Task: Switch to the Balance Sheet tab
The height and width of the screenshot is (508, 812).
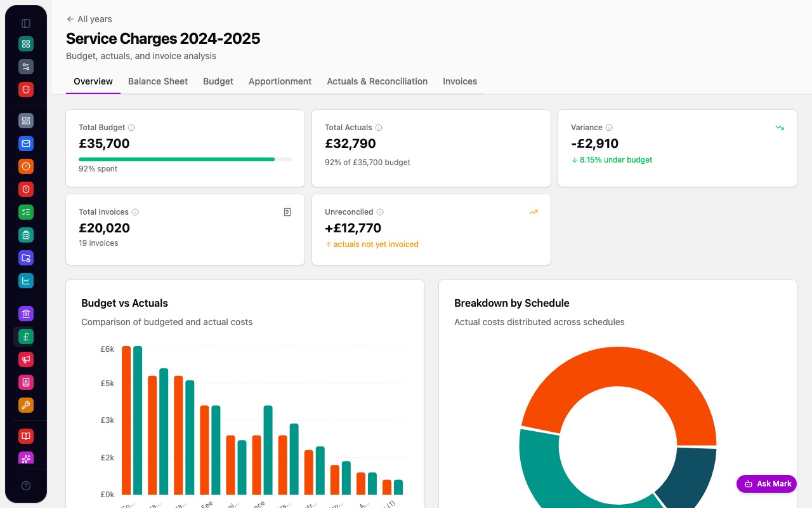Action: tap(158, 81)
